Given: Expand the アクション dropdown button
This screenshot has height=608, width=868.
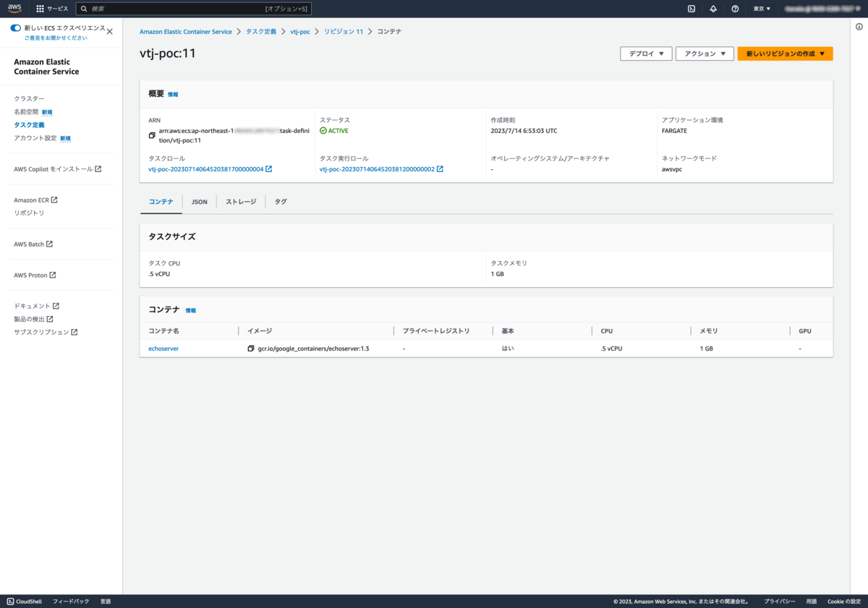Looking at the screenshot, I should (705, 53).
